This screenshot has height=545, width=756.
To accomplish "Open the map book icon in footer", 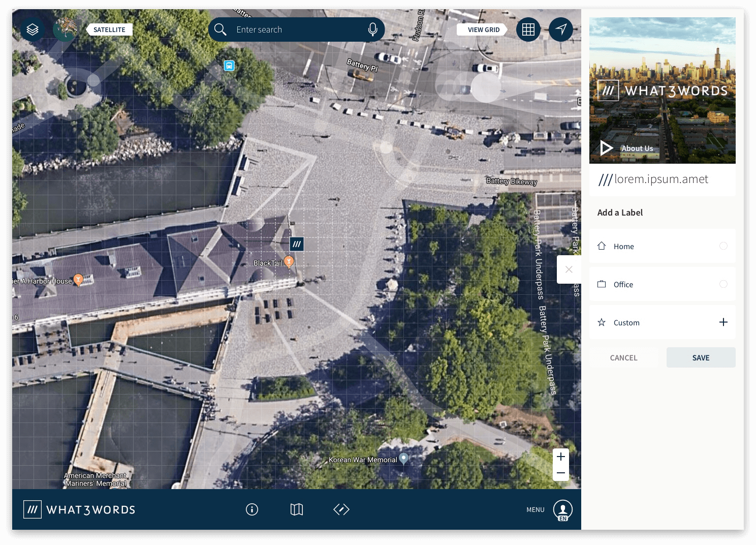I will (x=297, y=509).
